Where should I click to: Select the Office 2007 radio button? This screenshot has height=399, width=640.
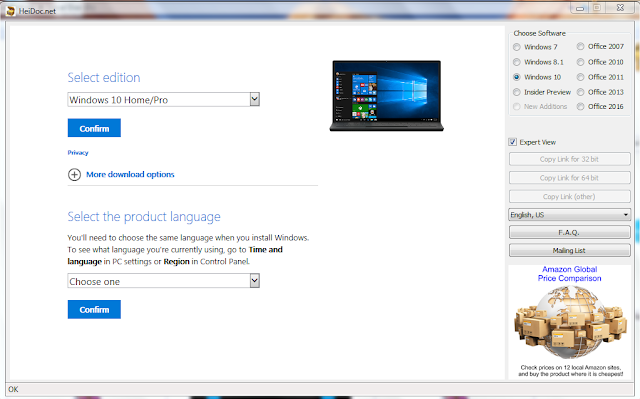(580, 47)
